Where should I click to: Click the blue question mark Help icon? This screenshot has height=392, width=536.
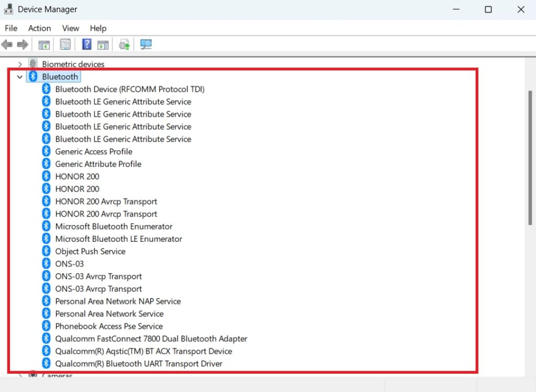click(x=87, y=44)
